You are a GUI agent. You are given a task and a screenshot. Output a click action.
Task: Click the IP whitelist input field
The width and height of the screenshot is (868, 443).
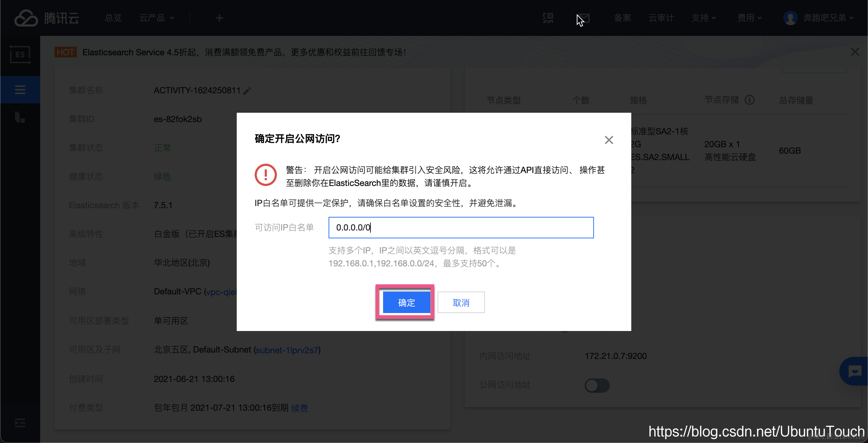(x=461, y=228)
